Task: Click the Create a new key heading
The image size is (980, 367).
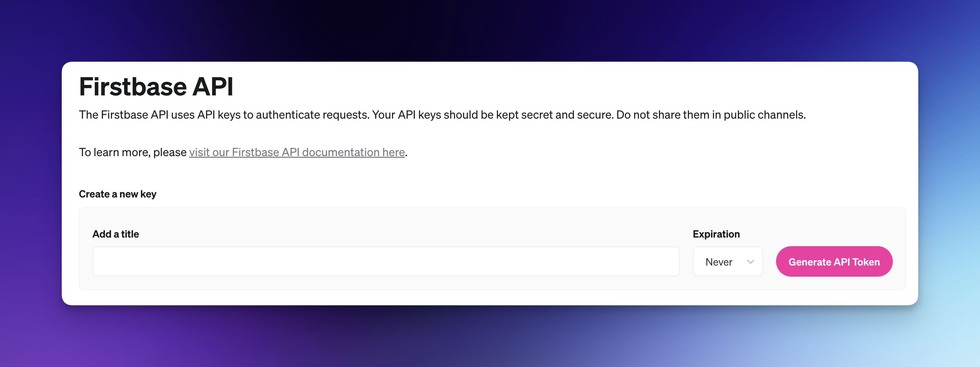Action: [x=117, y=194]
